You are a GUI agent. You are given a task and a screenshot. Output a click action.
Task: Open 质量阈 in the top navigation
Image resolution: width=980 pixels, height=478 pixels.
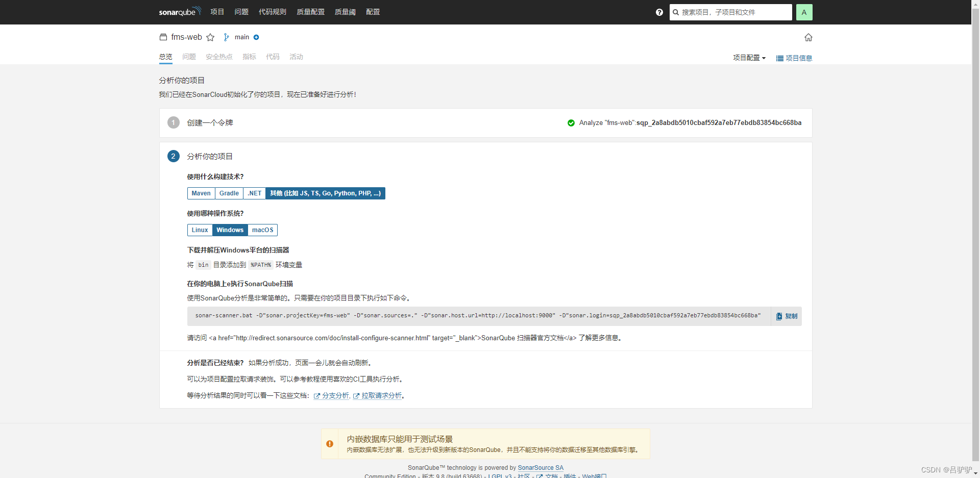[345, 12]
